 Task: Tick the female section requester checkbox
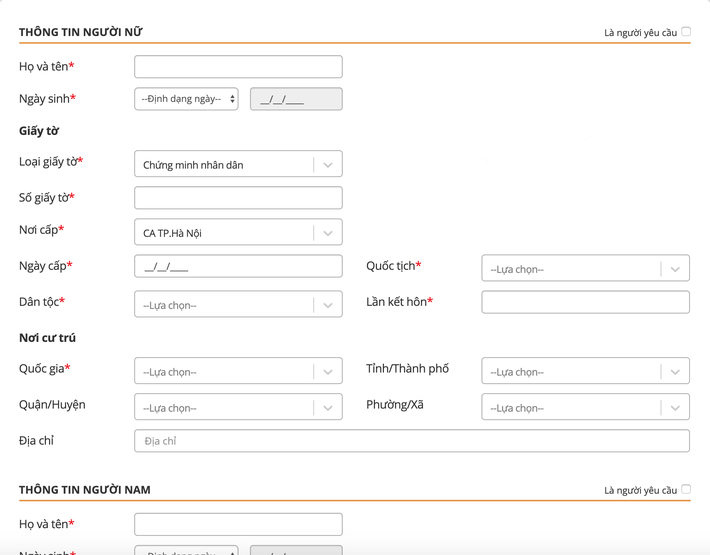pos(686,32)
